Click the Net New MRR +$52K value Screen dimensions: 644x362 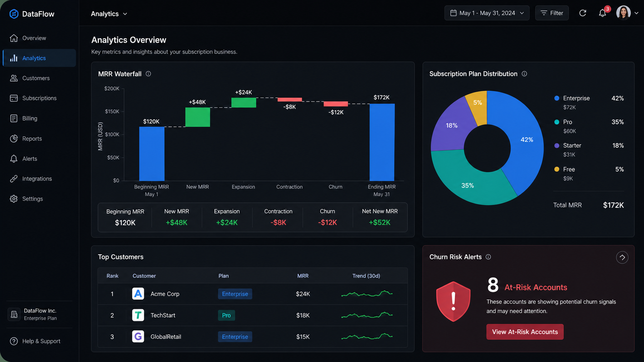tap(380, 222)
